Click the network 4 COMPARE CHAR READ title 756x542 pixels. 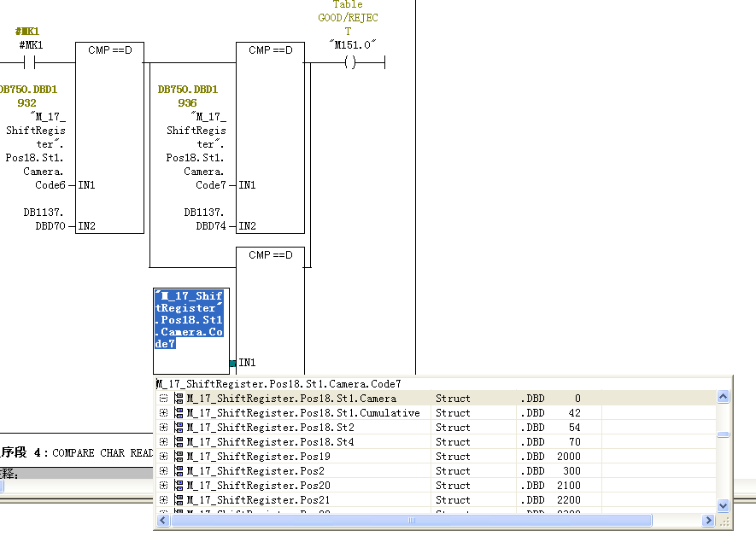[103, 453]
